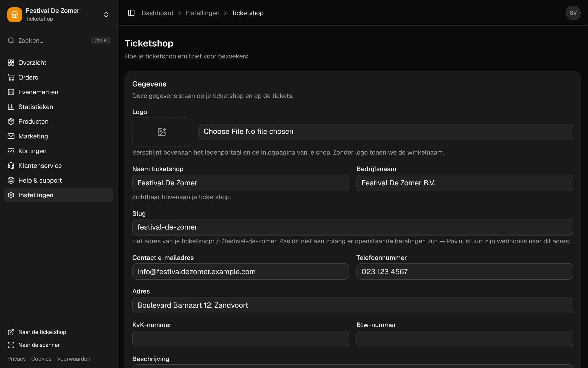Open the Evenementen section
This screenshot has width=588, height=368.
pos(59,92)
